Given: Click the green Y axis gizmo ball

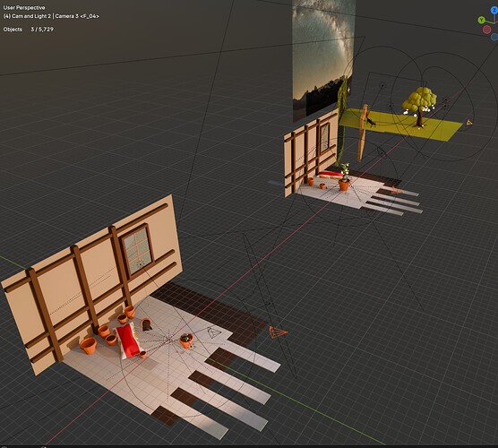Looking at the screenshot, I should pos(482,20).
